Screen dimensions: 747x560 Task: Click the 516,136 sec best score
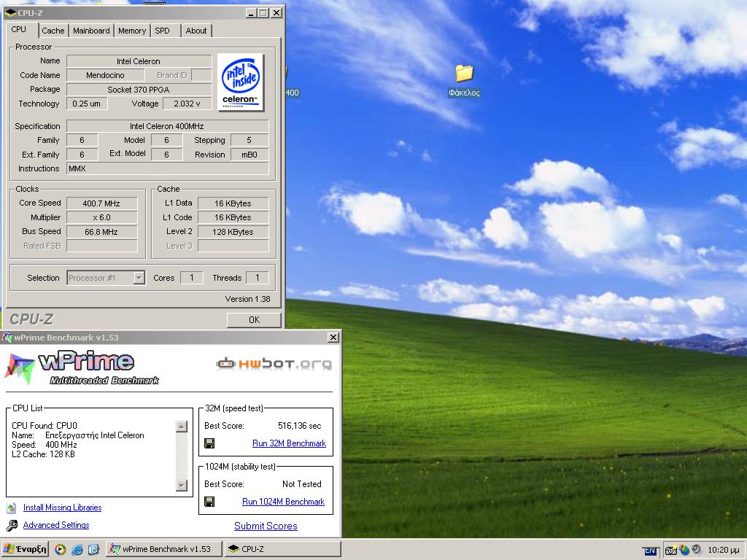click(300, 426)
